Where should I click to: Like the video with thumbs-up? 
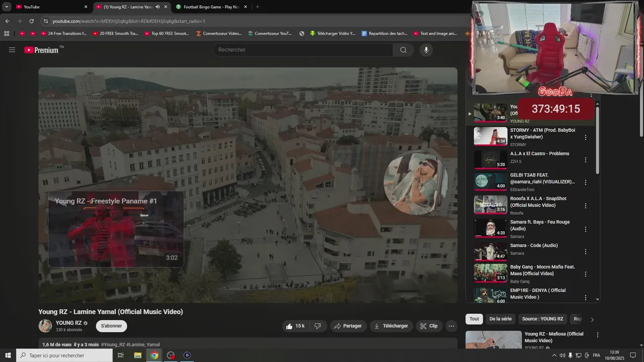(295, 326)
